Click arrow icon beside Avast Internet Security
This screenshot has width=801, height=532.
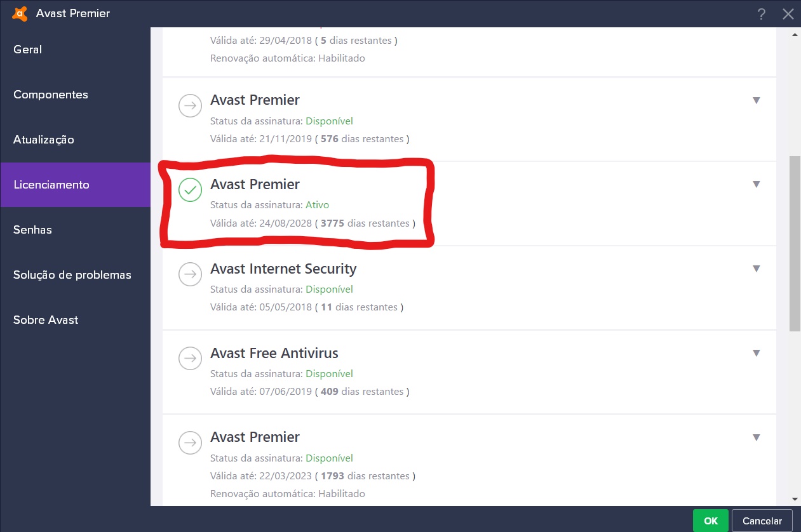point(189,274)
